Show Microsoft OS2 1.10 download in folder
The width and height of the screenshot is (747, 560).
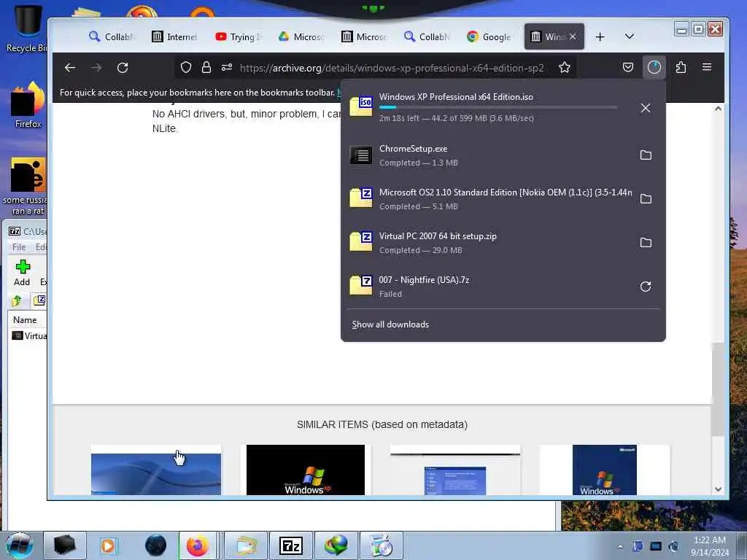646,199
